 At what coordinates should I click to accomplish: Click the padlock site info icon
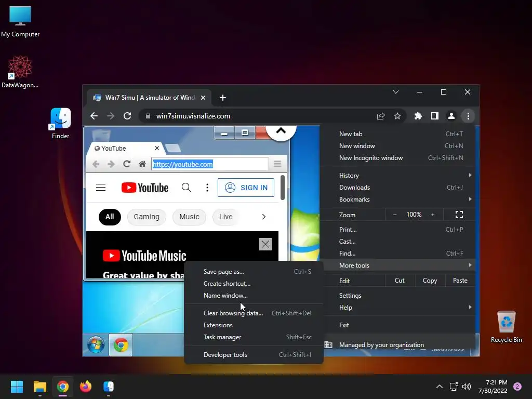point(148,116)
